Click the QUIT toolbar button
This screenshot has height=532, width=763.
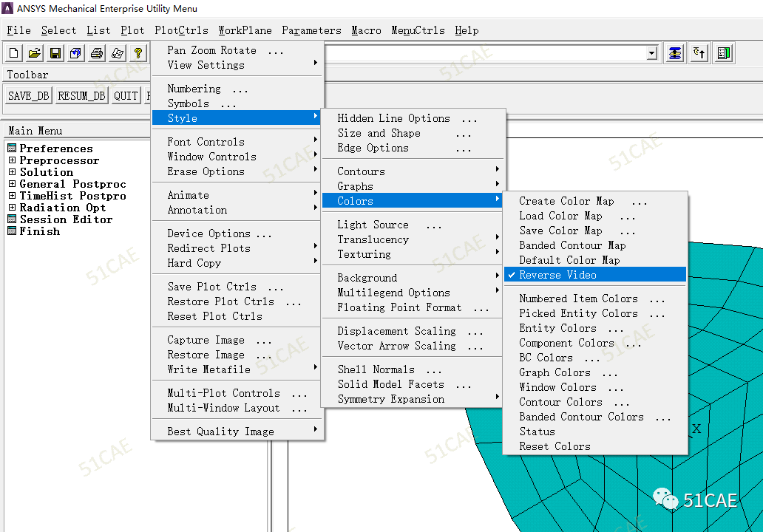126,96
